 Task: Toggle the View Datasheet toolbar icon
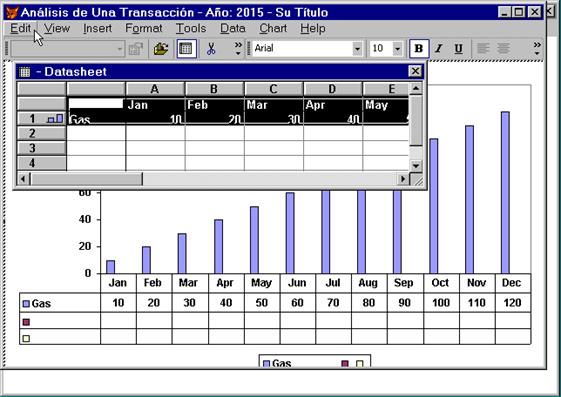click(x=186, y=49)
